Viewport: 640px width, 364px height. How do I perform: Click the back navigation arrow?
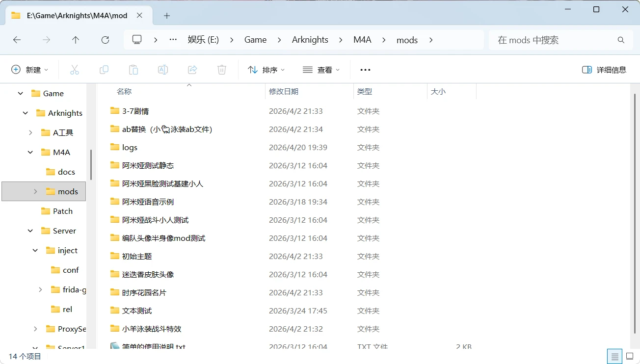[17, 40]
